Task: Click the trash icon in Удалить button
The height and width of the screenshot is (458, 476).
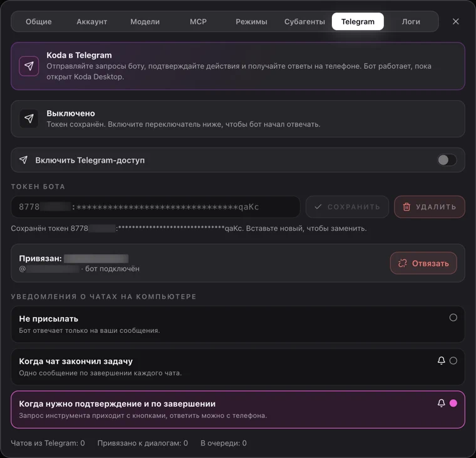Action: pos(406,207)
